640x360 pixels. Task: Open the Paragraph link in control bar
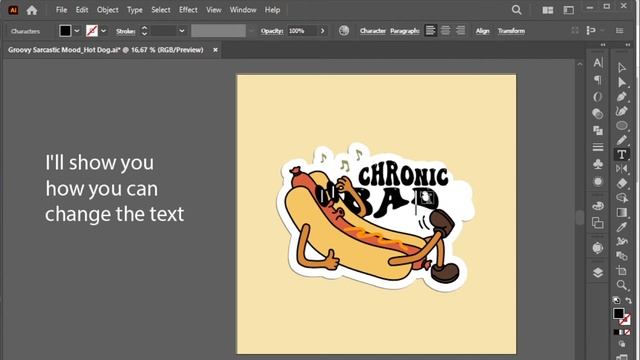point(404,31)
